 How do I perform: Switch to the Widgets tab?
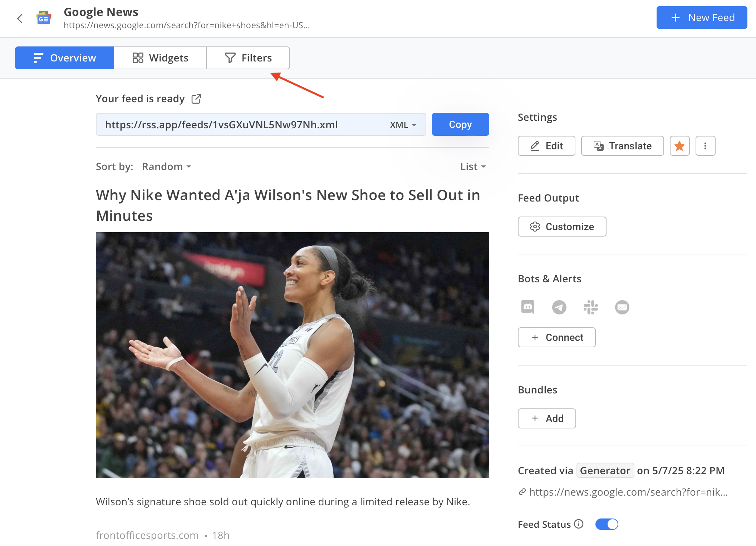[160, 58]
